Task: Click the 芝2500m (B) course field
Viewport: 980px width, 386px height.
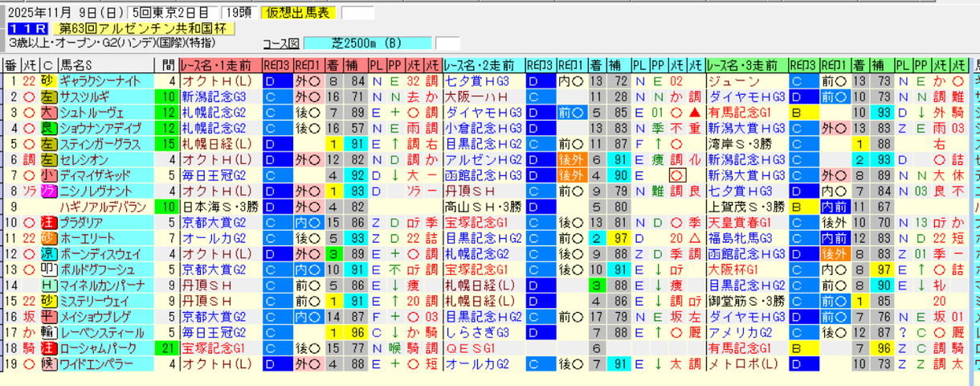Action: click(369, 43)
